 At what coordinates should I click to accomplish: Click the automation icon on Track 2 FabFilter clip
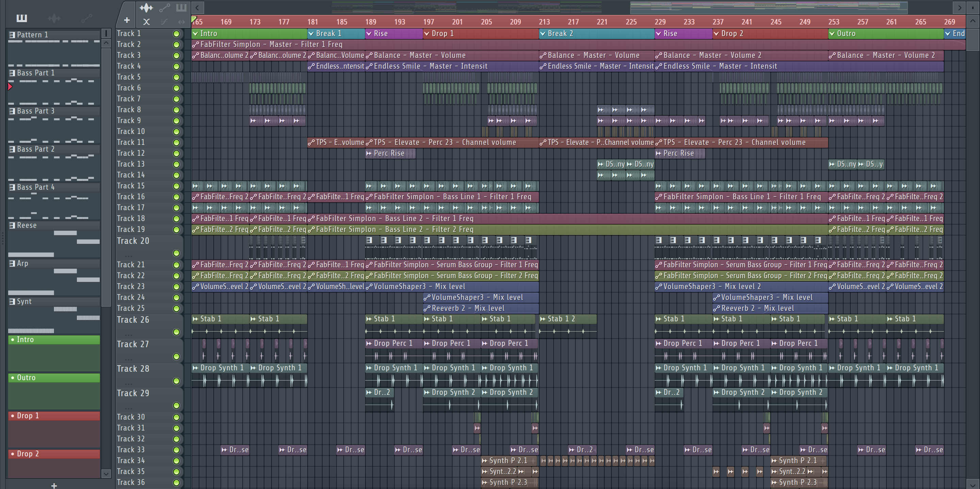tap(196, 45)
